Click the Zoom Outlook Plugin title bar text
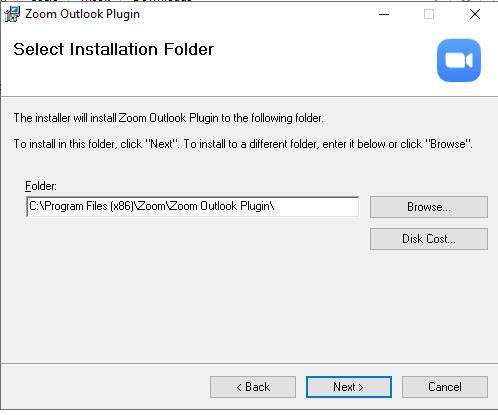Screen dimensions: 498x415 pyautogui.click(x=82, y=14)
